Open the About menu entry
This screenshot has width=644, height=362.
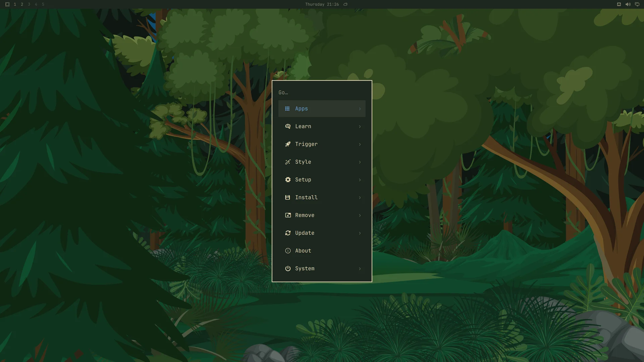click(322, 251)
